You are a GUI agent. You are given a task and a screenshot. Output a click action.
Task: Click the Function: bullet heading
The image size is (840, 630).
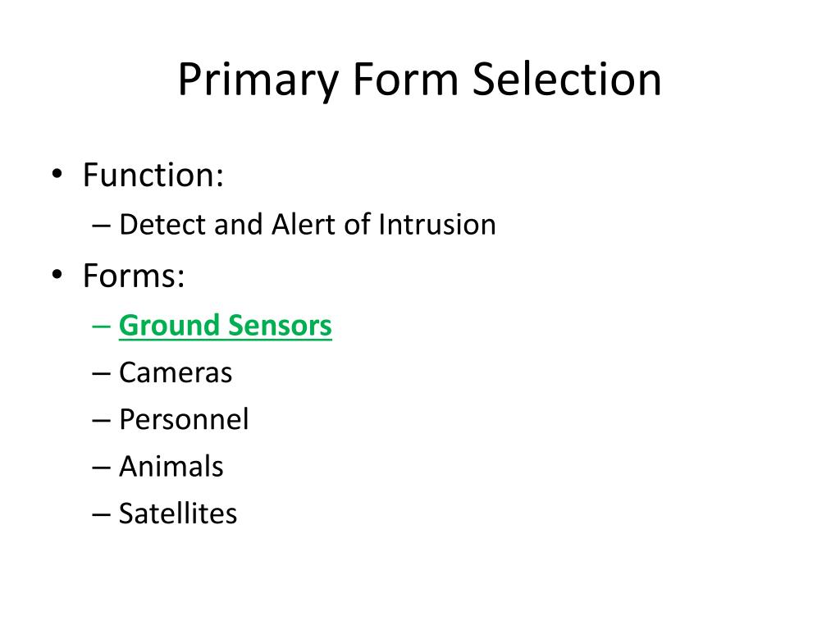153,176
